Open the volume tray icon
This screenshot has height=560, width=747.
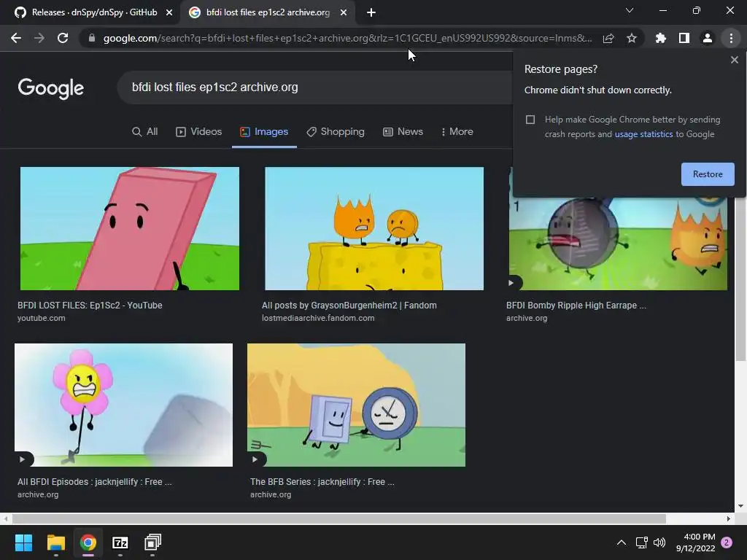pos(659,542)
